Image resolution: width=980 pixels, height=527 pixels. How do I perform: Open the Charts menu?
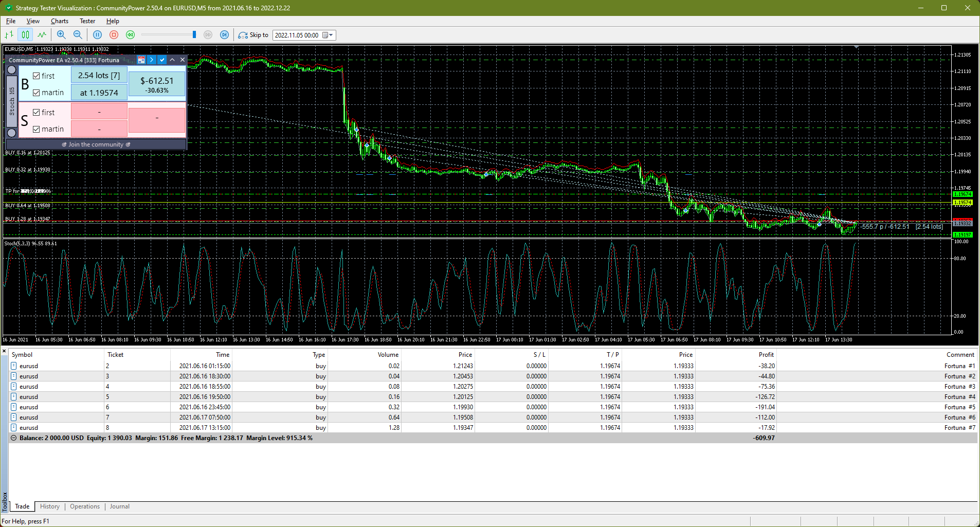pos(60,21)
